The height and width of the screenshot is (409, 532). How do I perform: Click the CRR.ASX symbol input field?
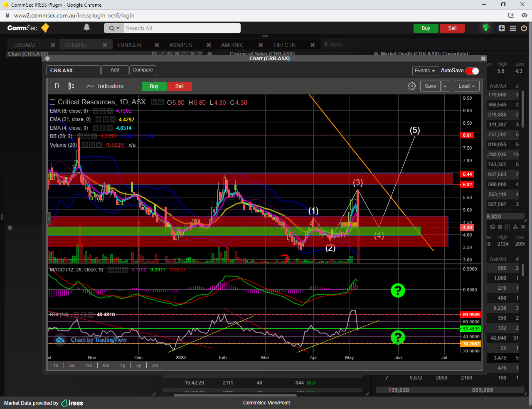tap(73, 70)
